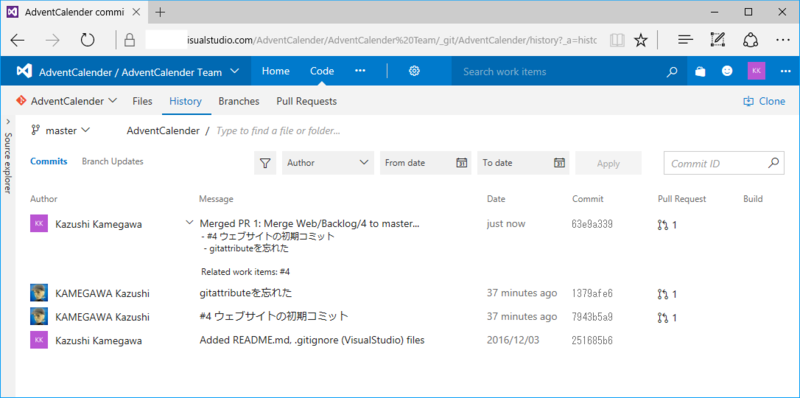Select the Branch Updates view
The height and width of the screenshot is (398, 800).
click(113, 161)
